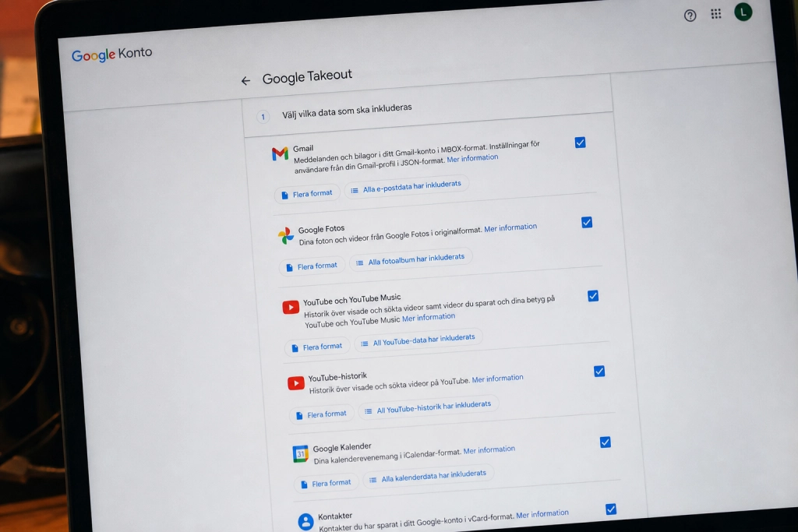This screenshot has width=798, height=532.
Task: Click the back arrow beside Google Takeout
Action: (x=245, y=80)
